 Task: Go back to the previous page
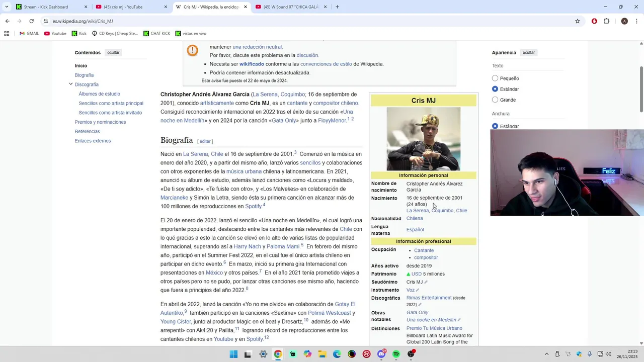(7, 21)
